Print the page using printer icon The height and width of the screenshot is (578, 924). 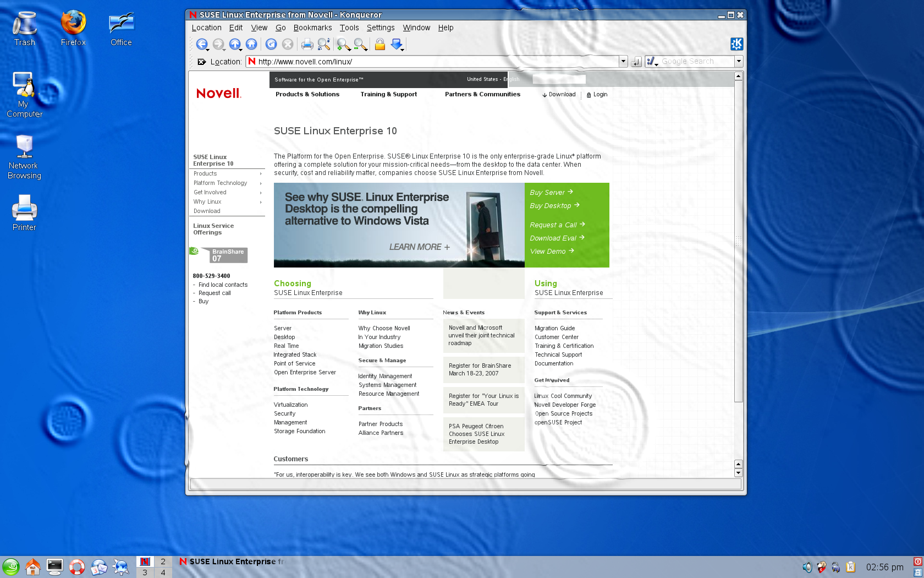[x=307, y=44]
